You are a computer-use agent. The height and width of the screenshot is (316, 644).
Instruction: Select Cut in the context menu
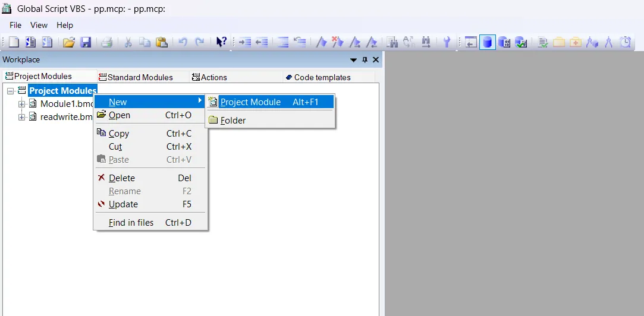150,147
